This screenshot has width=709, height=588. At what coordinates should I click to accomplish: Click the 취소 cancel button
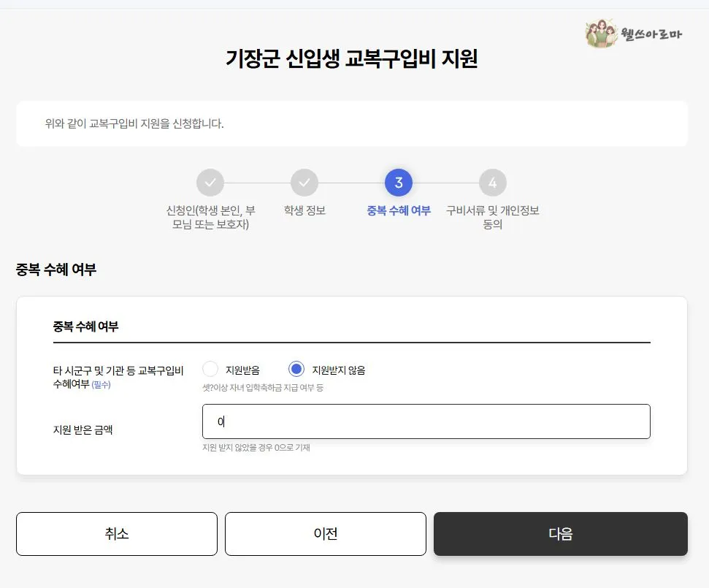coord(117,534)
